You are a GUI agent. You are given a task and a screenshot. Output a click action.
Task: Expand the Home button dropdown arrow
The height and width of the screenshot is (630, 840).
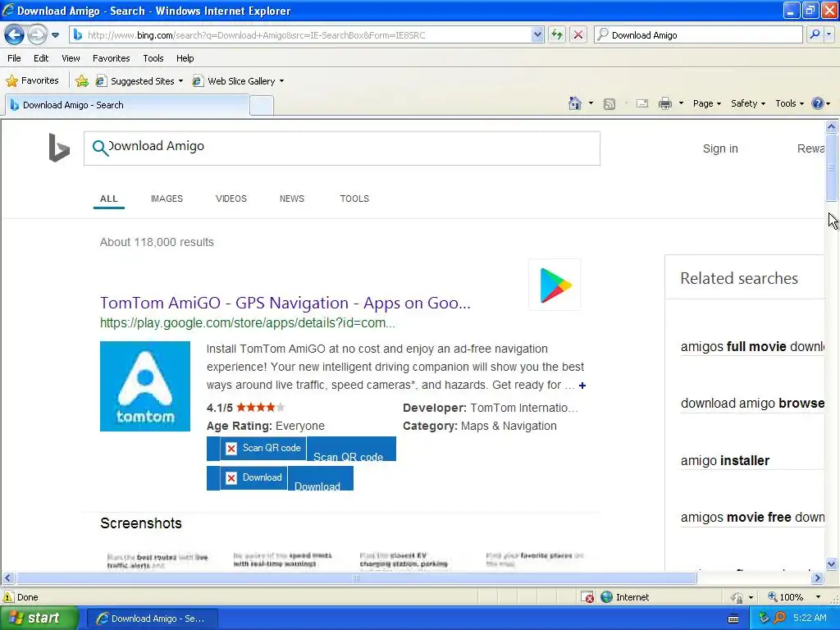tap(591, 103)
